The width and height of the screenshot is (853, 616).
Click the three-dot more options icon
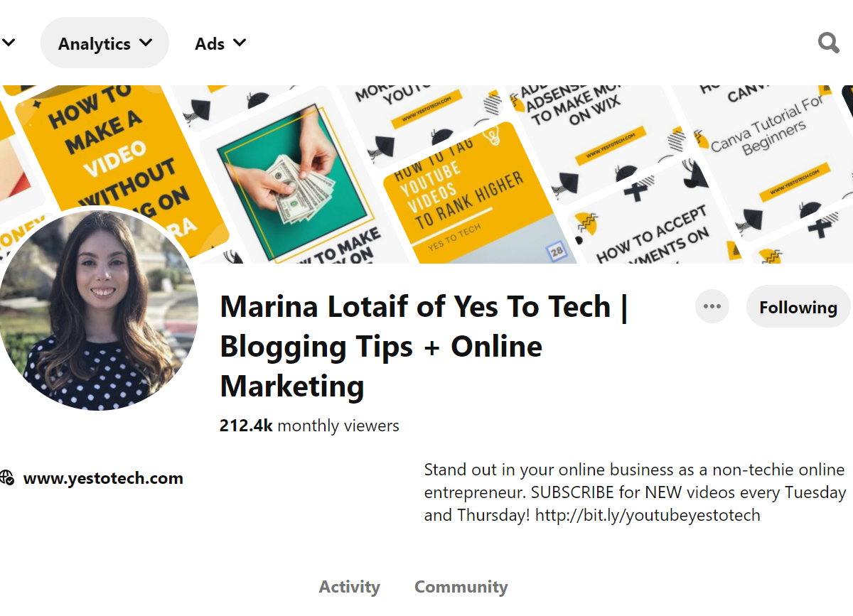coord(712,307)
